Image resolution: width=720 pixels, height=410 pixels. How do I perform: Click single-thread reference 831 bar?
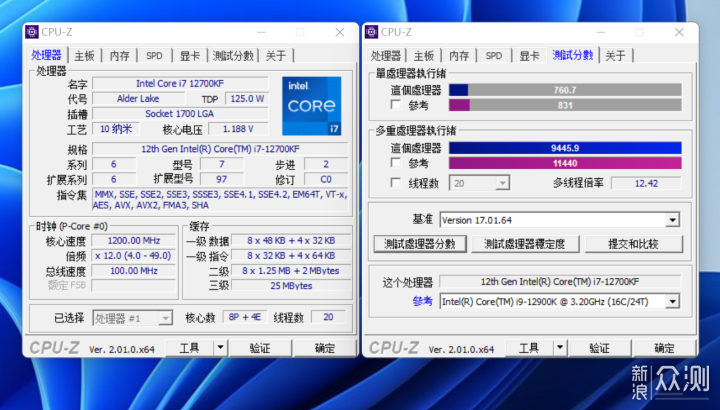point(565,105)
